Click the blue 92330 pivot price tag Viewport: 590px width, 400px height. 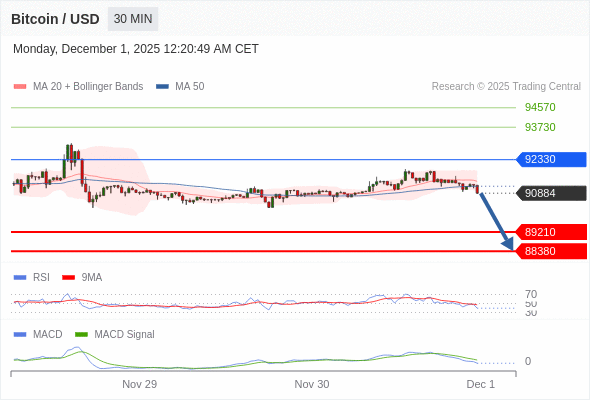[x=551, y=159]
